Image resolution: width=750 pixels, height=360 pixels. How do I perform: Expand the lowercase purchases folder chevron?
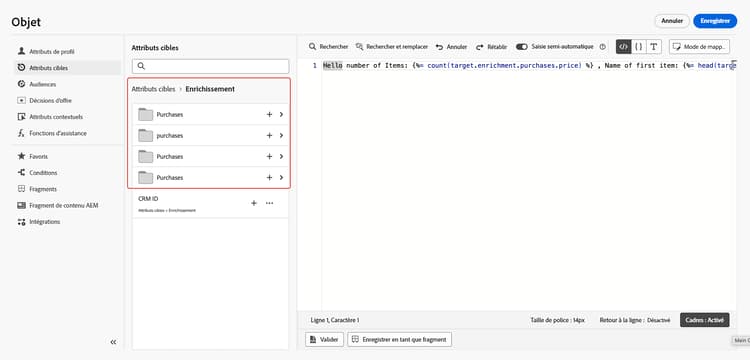281,136
